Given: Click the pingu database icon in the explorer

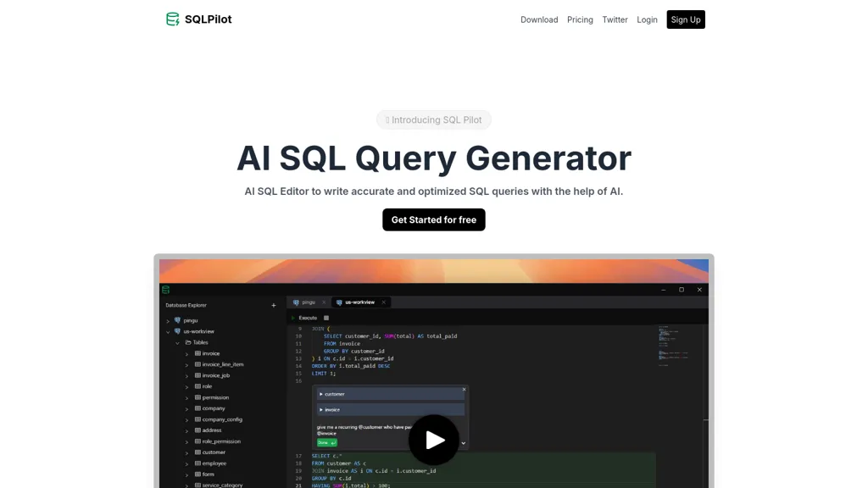Looking at the screenshot, I should coord(177,320).
